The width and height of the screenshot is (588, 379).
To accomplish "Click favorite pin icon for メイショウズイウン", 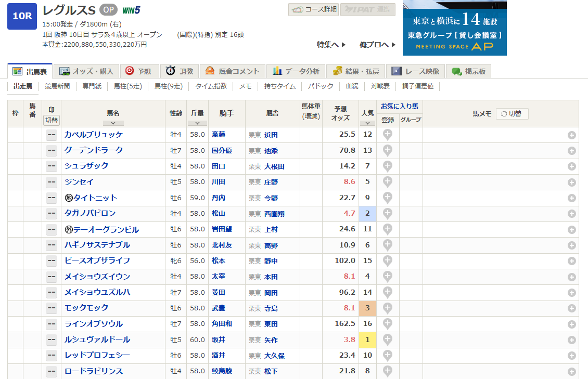I will [x=388, y=276].
